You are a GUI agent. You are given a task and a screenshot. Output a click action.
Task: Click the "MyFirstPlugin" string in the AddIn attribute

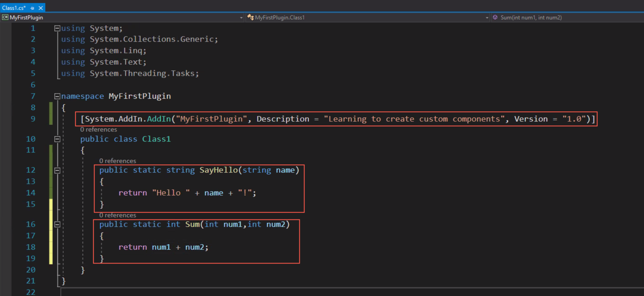pos(211,119)
